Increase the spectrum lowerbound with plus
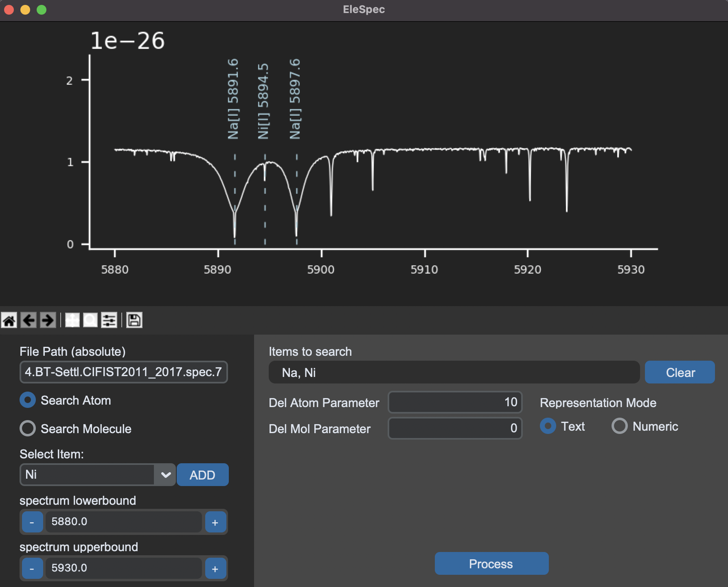Image resolution: width=728 pixels, height=587 pixels. [215, 522]
